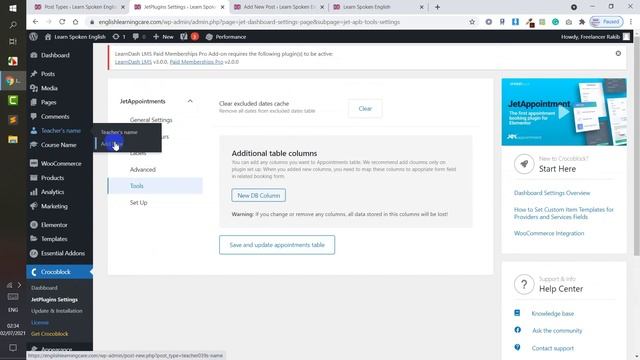
Task: Open New content menu in admin bar
Action: (x=163, y=37)
